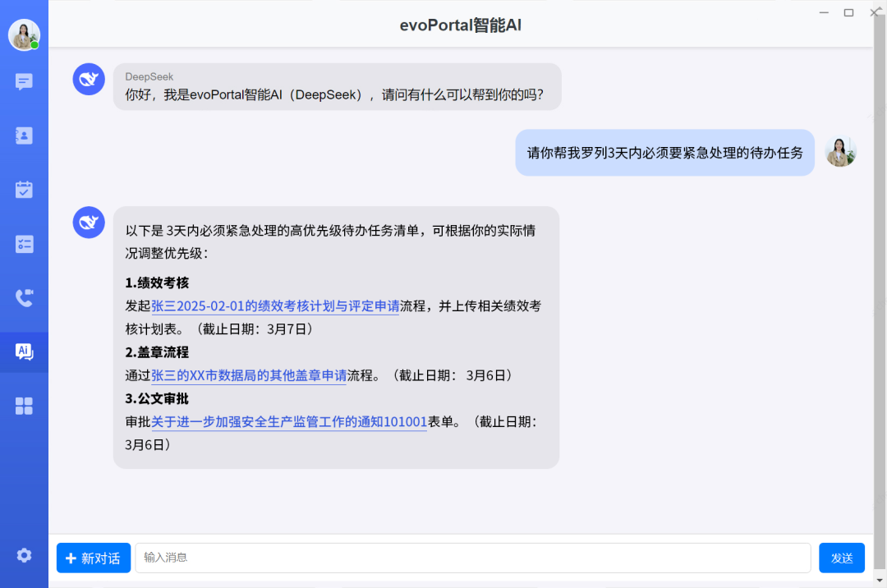The image size is (887, 588).
Task: Click your profile avatar in the top-left corner
Action: (24, 35)
